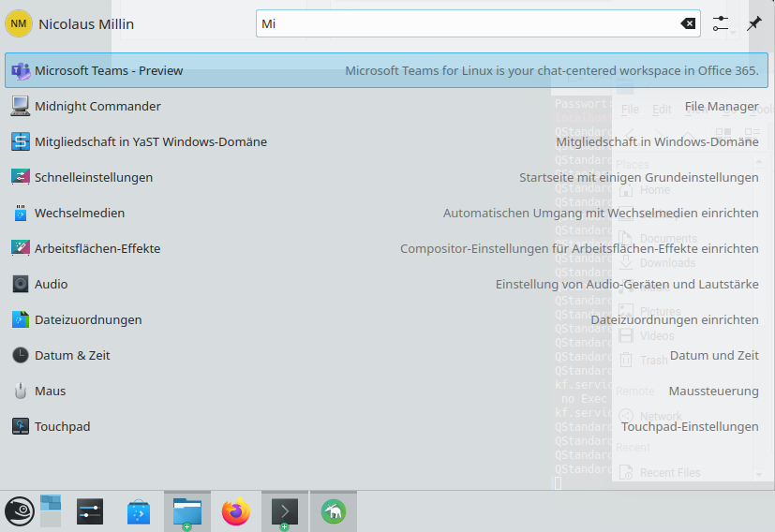Screen dimensions: 775x532
Task: Open the Dateizuordnungen icon
Action: click(21, 319)
